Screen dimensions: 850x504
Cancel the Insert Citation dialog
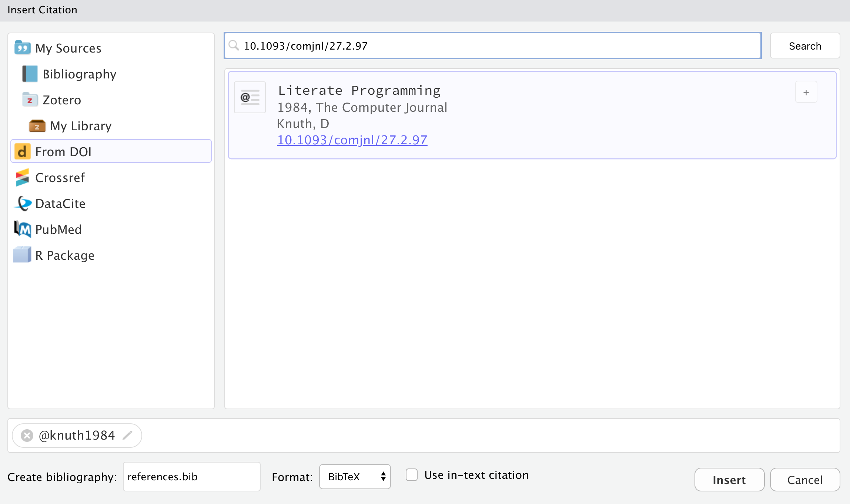point(805,479)
